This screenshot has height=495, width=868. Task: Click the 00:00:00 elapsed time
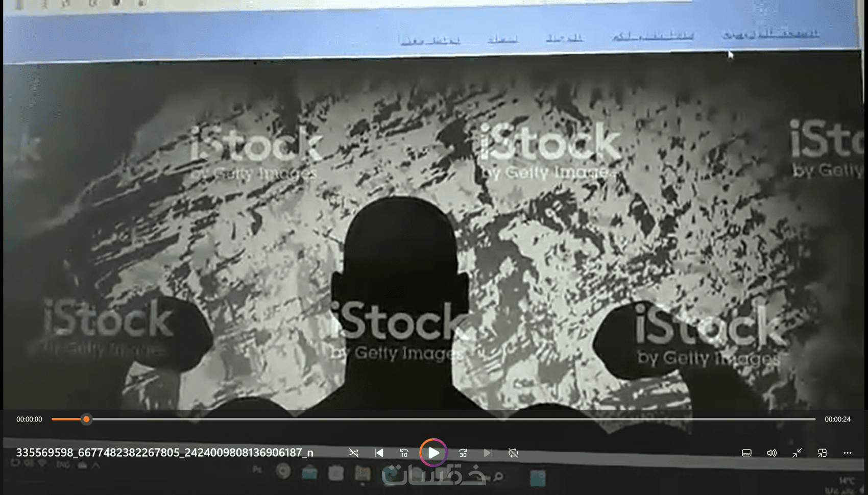click(29, 419)
